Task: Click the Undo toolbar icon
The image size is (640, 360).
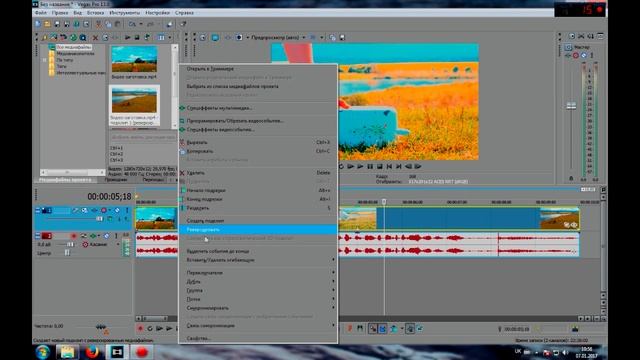Action: coord(133,24)
